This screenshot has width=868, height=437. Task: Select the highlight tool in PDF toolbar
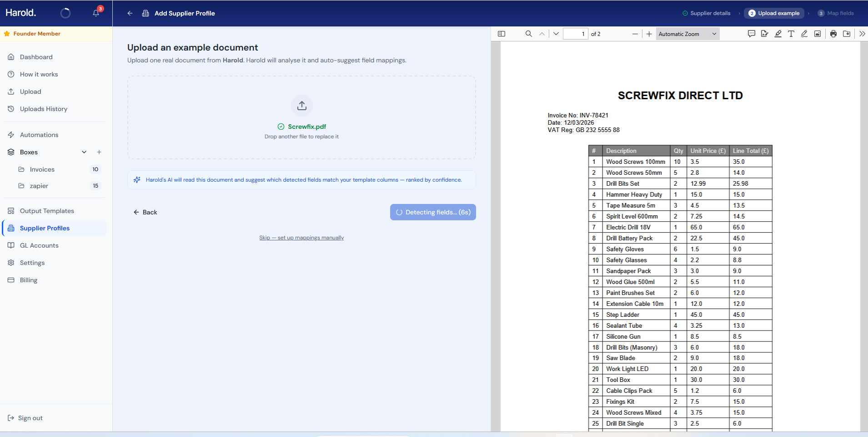(x=778, y=34)
